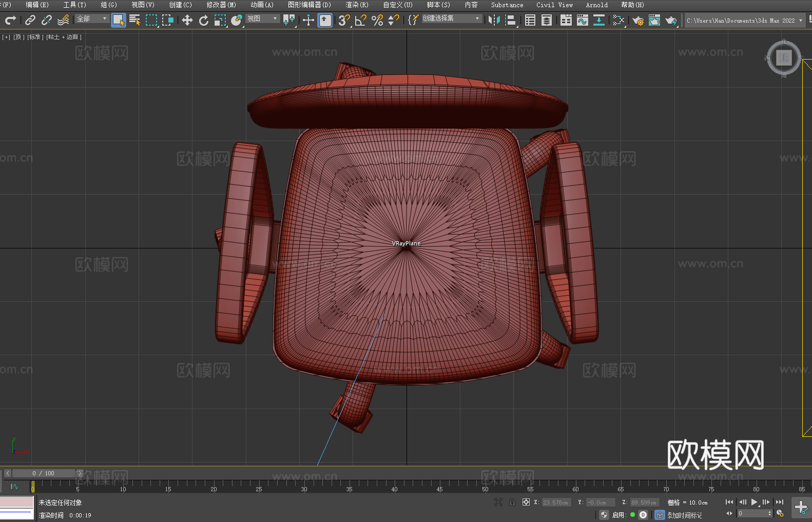Select the Select and Rotate tool
Viewport: 812px width, 522px height.
coord(204,20)
